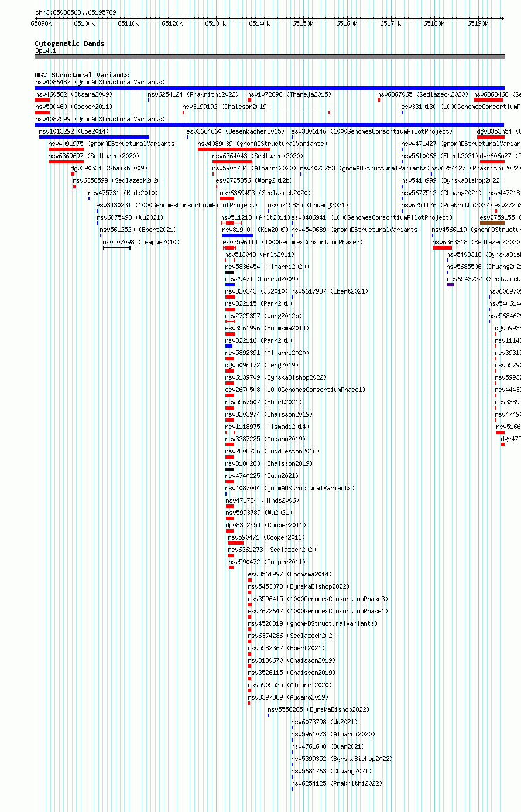This screenshot has width=521, height=812.
Task: Open variant nsv4086487 gnomAD label
Action: coord(100,82)
